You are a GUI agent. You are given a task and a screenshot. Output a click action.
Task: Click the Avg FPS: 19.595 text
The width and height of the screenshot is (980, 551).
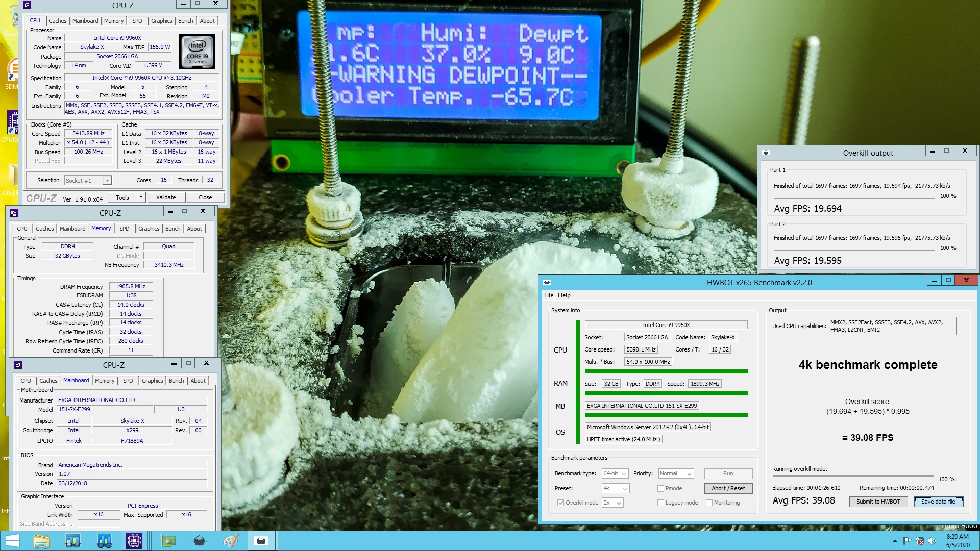[x=807, y=260]
